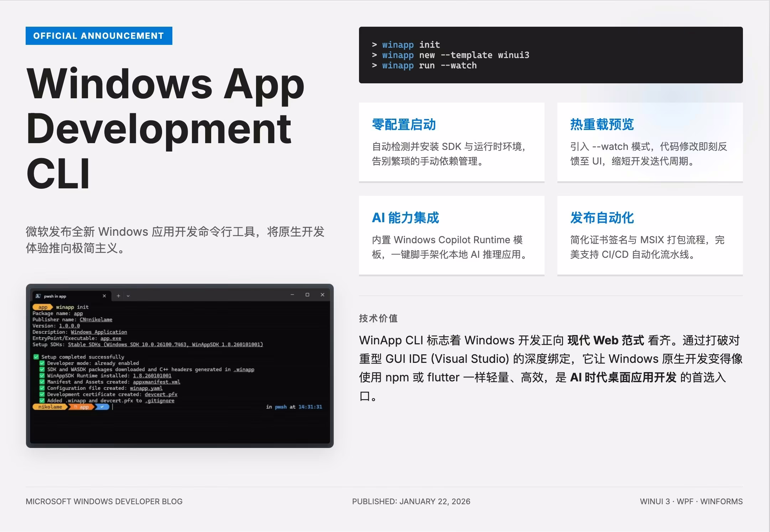Image resolution: width=770 pixels, height=532 pixels.
Task: Click the 'winapp init' command in terminal screenshot
Action: pos(72,307)
